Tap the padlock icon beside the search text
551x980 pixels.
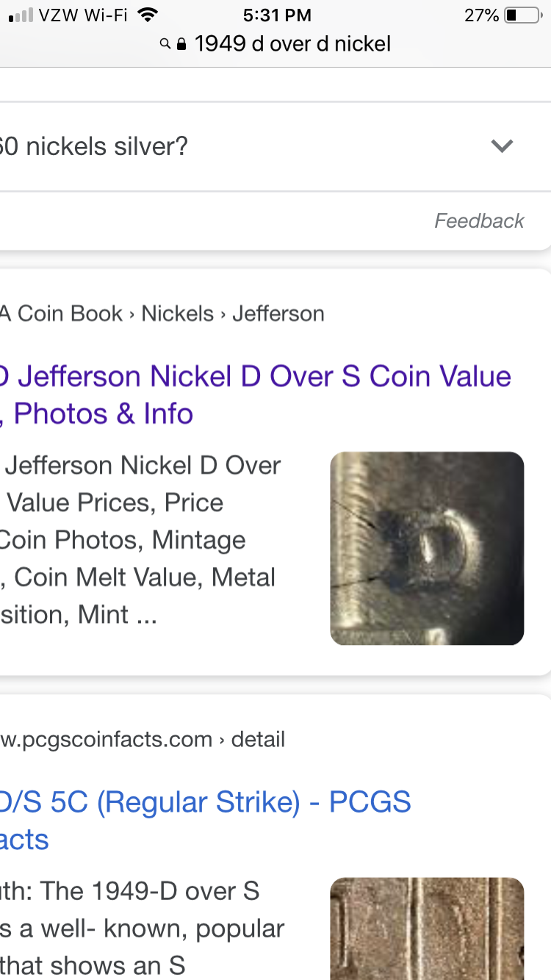[181, 45]
